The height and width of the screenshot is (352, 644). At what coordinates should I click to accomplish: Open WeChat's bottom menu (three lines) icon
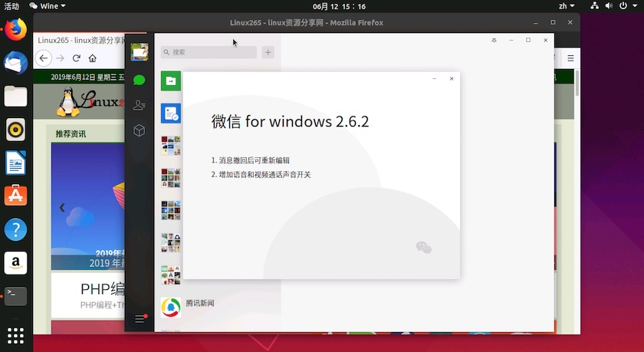pyautogui.click(x=140, y=319)
